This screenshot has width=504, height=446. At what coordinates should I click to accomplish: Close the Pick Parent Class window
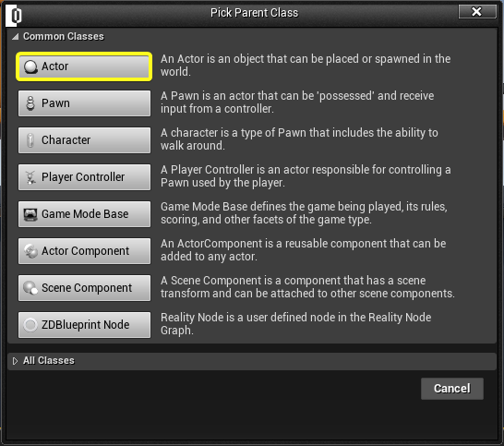coord(477,12)
